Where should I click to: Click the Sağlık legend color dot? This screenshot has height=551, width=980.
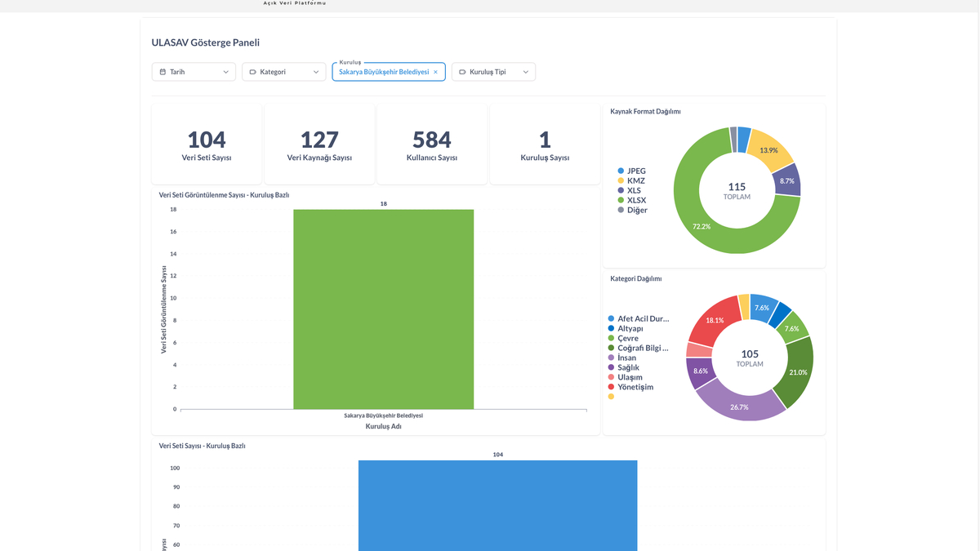click(611, 367)
